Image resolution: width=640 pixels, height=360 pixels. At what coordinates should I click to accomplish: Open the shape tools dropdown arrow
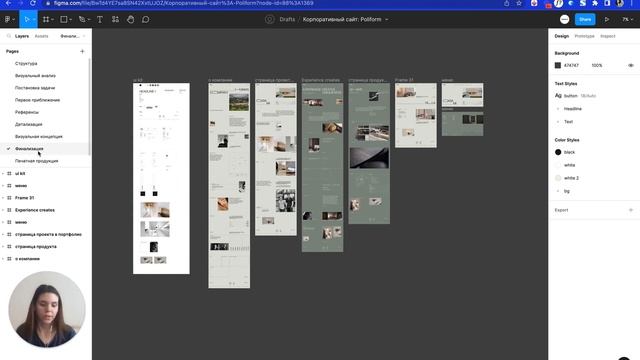pyautogui.click(x=71, y=20)
